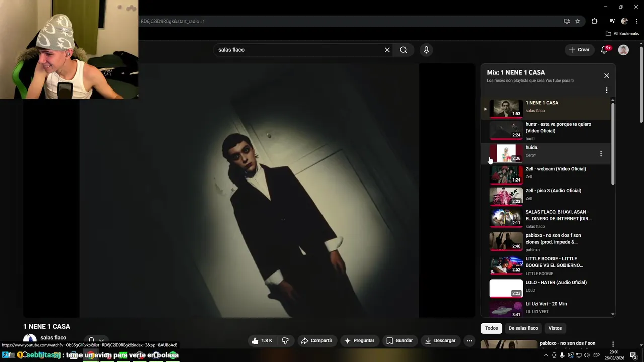This screenshot has width=644, height=362.
Task: Click the main video player
Action: point(249,191)
